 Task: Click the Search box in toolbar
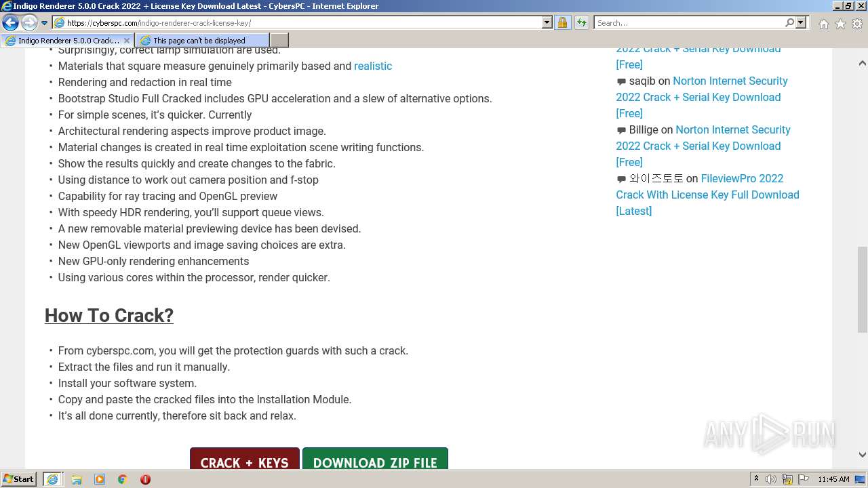point(688,23)
